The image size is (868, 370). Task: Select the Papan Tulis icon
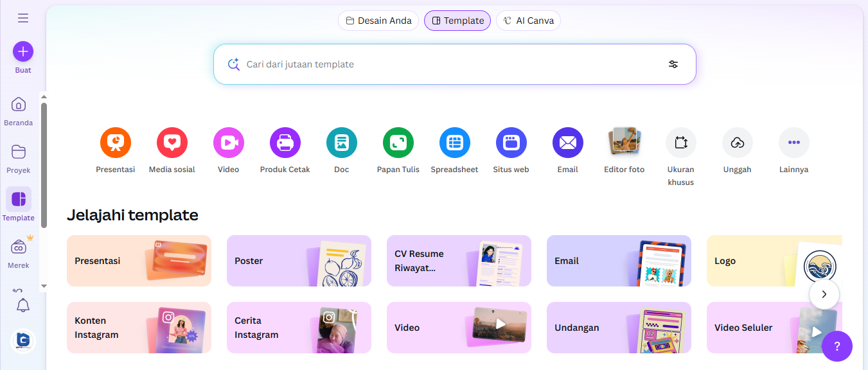pyautogui.click(x=398, y=142)
